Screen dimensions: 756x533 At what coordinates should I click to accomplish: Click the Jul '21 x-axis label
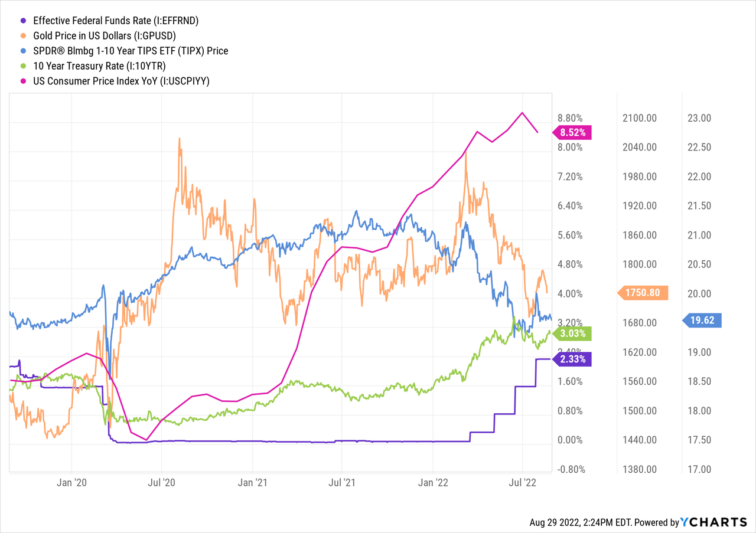[x=342, y=483]
